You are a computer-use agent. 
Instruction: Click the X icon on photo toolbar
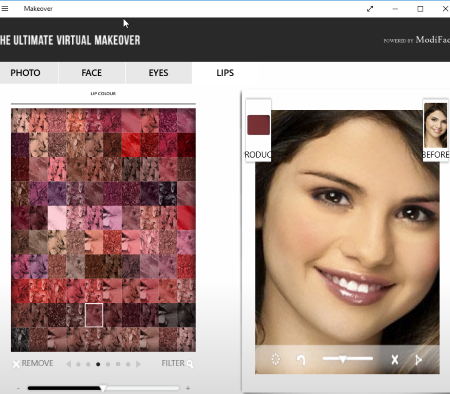point(395,360)
